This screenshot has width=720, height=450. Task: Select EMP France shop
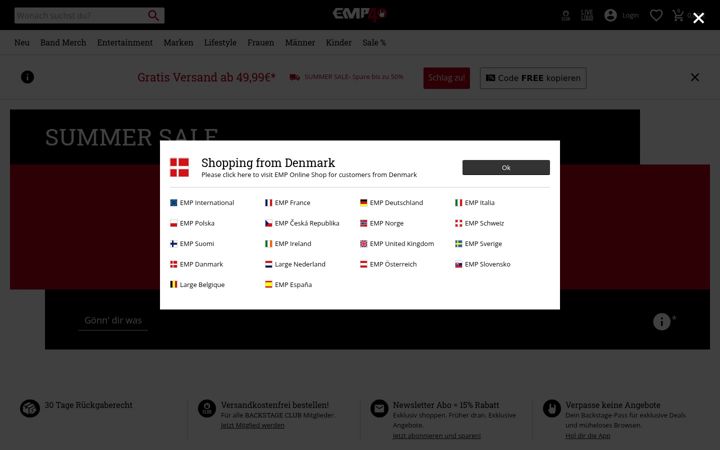[287, 202]
